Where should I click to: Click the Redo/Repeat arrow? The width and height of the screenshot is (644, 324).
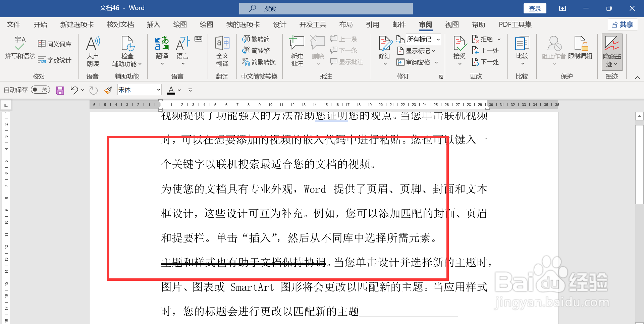click(x=94, y=90)
